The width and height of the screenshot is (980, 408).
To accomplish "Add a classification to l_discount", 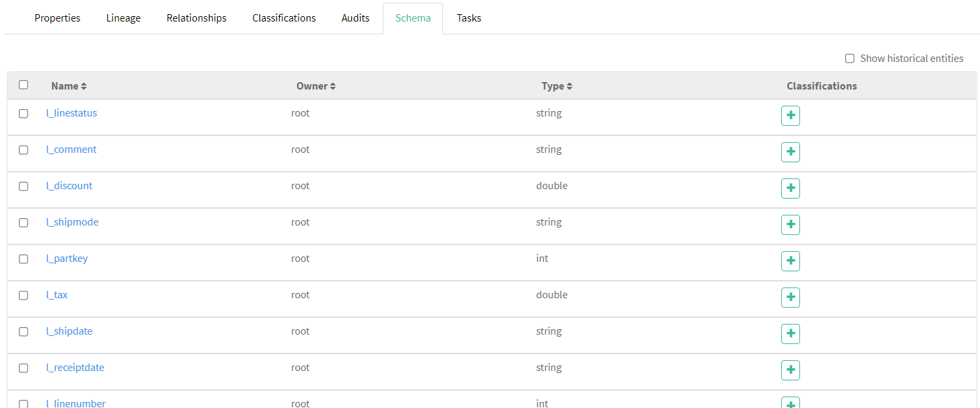I will [790, 188].
